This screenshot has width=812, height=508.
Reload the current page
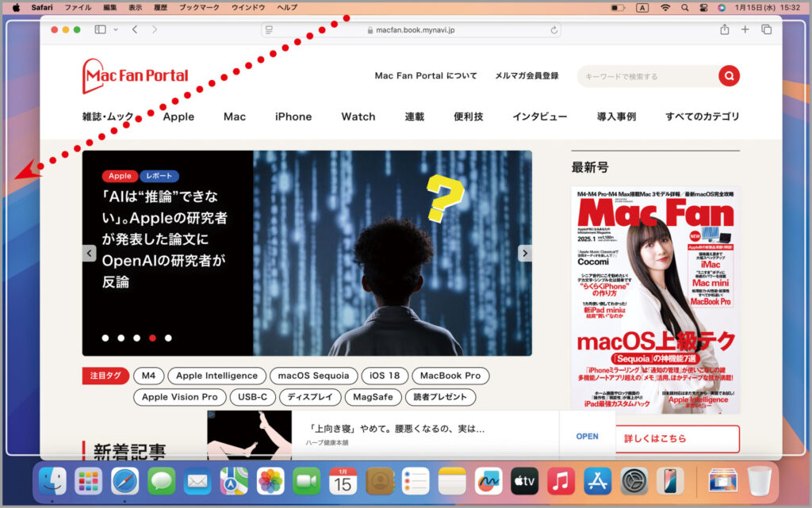pos(553,30)
